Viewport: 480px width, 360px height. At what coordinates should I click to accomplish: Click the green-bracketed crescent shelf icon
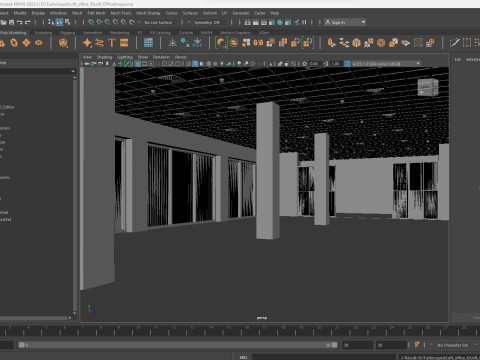(x=221, y=43)
